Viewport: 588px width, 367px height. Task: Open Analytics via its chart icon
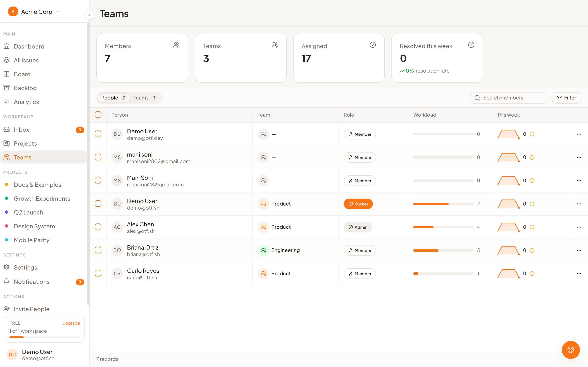point(7,102)
